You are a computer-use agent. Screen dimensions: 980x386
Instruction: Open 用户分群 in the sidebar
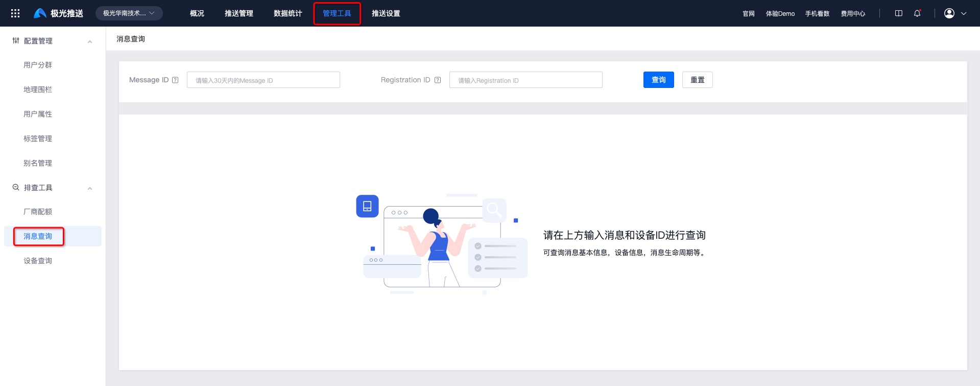coord(38,65)
